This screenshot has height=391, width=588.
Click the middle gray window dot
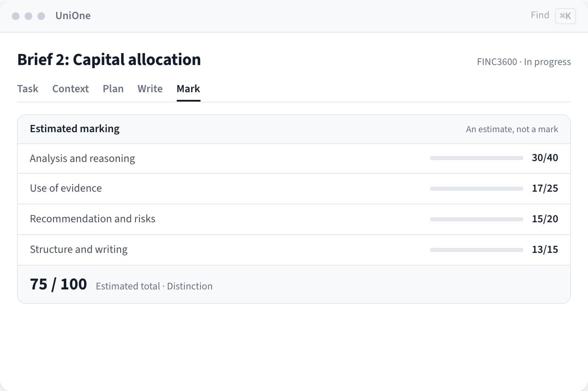(28, 16)
